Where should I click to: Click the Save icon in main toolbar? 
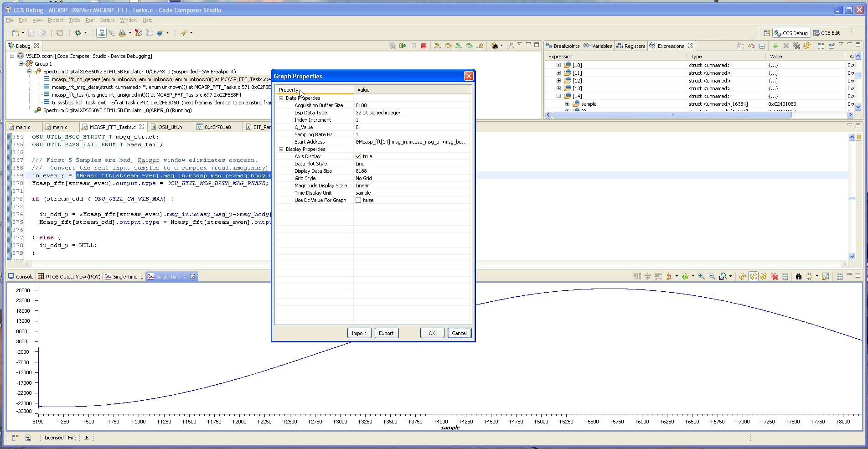(31, 33)
